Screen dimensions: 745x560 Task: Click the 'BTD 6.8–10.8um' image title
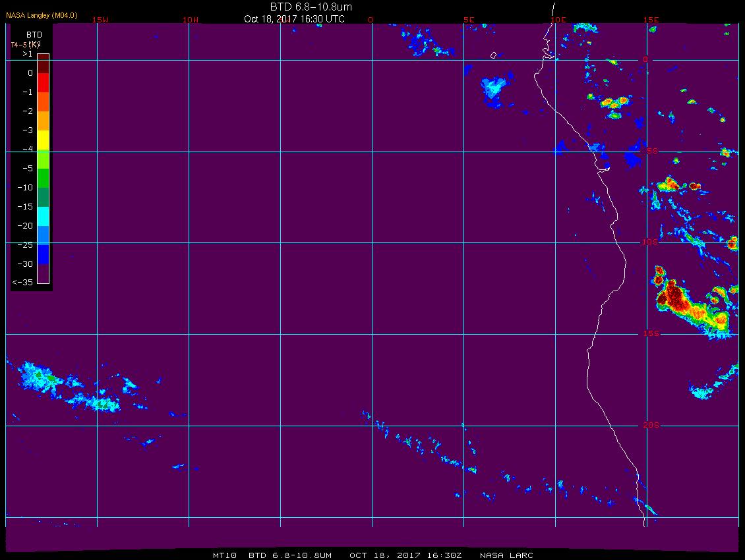coord(311,7)
